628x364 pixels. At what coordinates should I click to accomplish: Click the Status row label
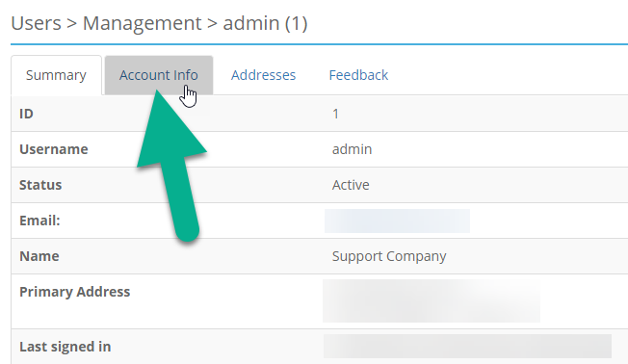40,185
